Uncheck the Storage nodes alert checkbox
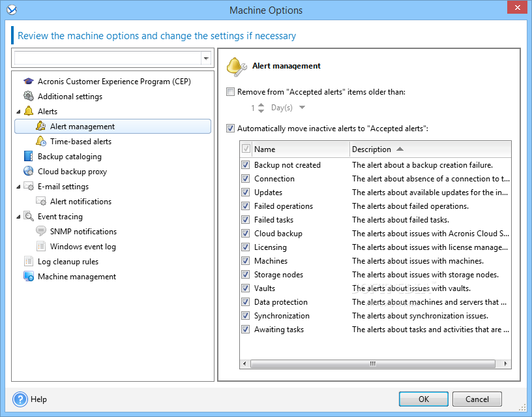This screenshot has height=417, width=532. (x=246, y=275)
